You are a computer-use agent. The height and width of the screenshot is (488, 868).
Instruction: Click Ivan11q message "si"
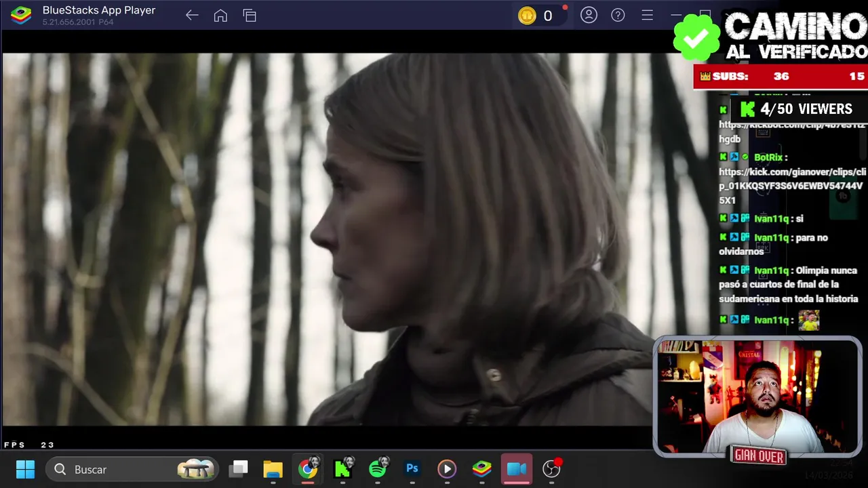(x=800, y=219)
